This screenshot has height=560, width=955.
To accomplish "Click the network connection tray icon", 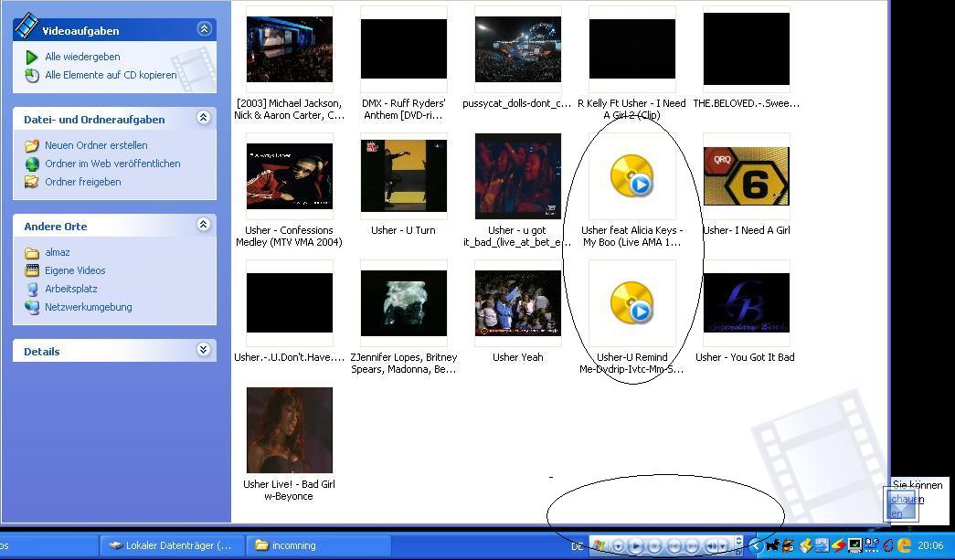I will click(872, 546).
